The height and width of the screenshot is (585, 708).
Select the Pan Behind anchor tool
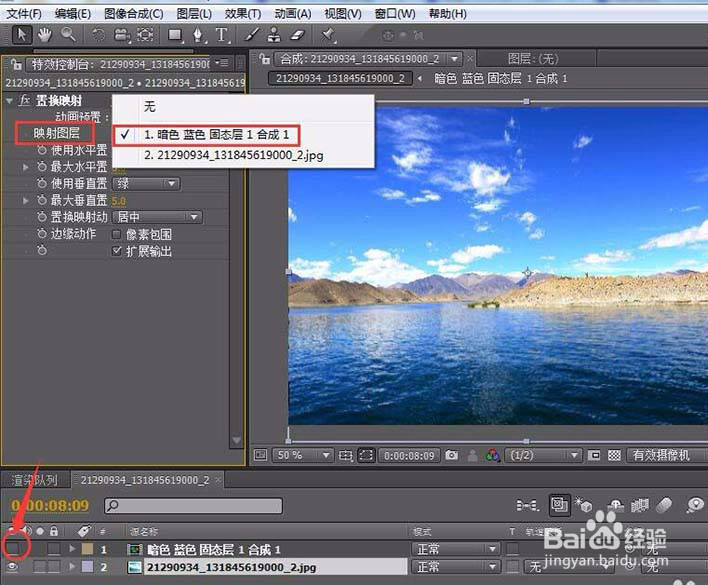[145, 35]
